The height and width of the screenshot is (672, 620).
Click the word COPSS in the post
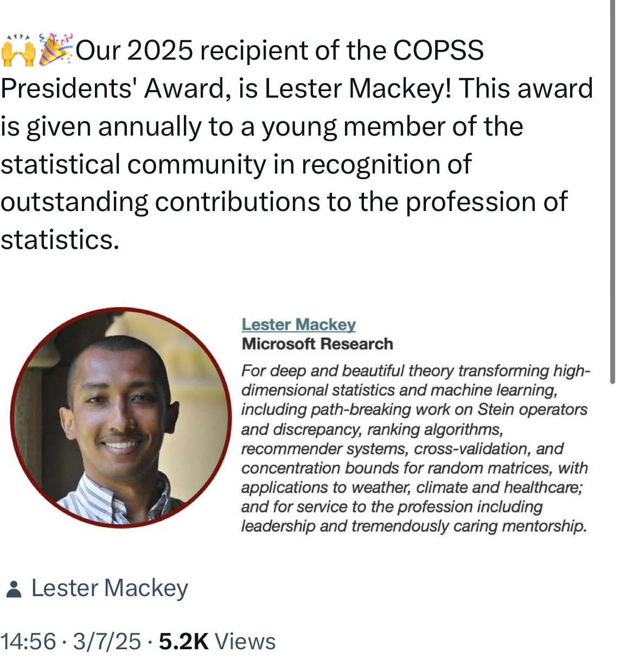[x=438, y=50]
